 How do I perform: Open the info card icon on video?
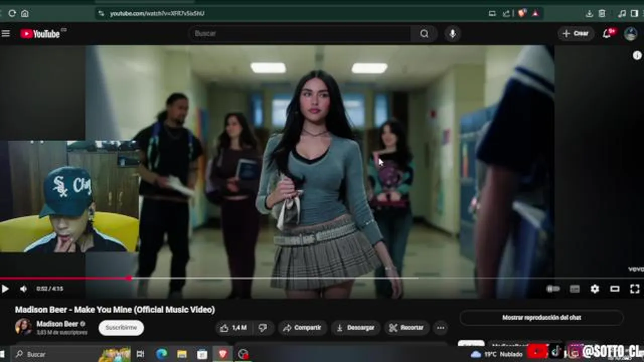[x=637, y=55]
